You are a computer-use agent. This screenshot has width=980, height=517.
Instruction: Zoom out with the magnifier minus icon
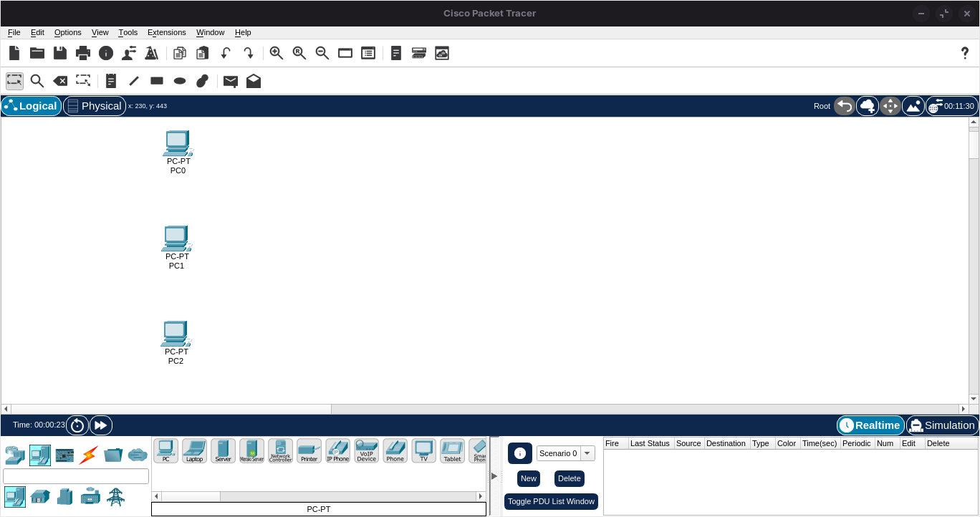[x=322, y=53]
